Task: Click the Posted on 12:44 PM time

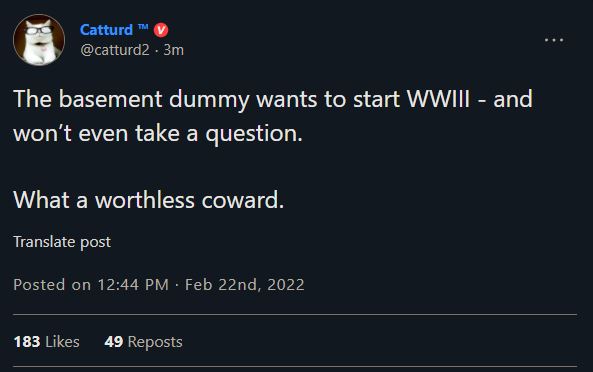Action: tap(91, 285)
